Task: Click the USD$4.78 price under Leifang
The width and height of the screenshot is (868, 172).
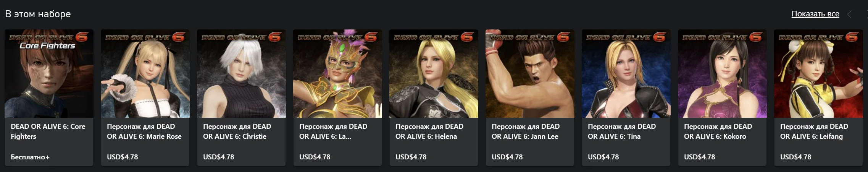Action: [796, 157]
